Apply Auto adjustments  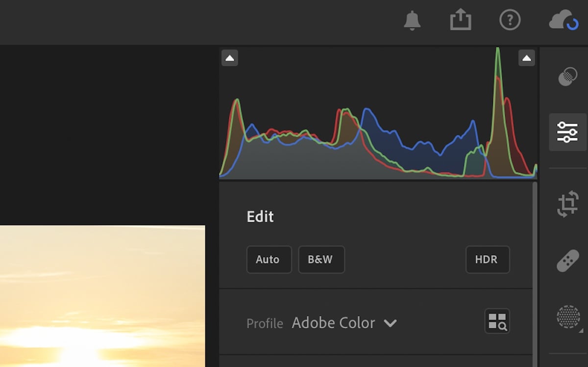tap(269, 260)
